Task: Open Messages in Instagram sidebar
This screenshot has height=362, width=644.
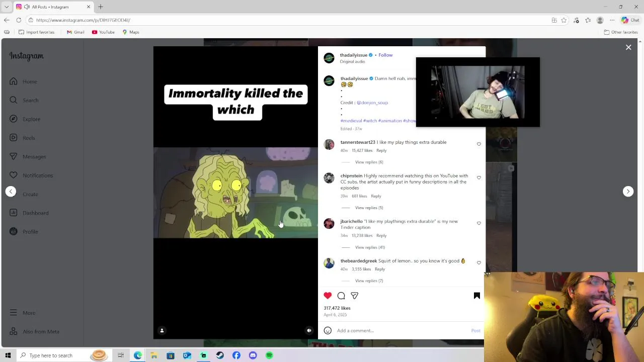Action: 28,156
